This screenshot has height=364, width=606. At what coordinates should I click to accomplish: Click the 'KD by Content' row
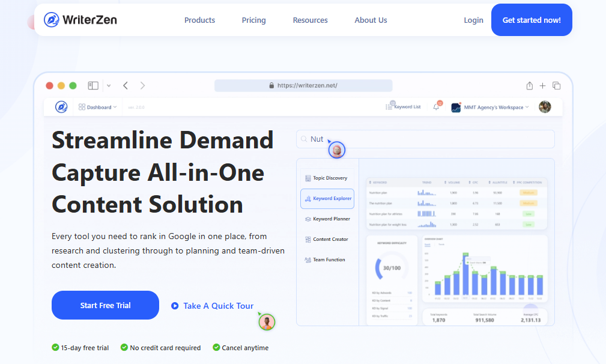click(392, 300)
